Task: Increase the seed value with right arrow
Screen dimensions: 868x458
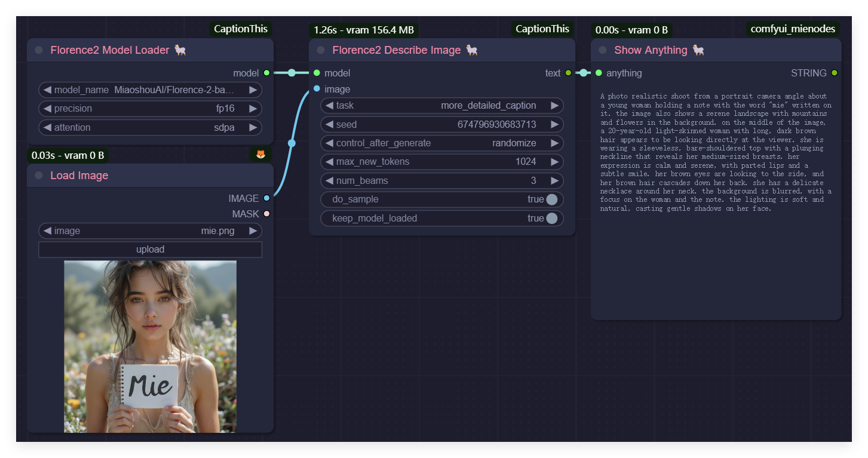Action: 555,125
